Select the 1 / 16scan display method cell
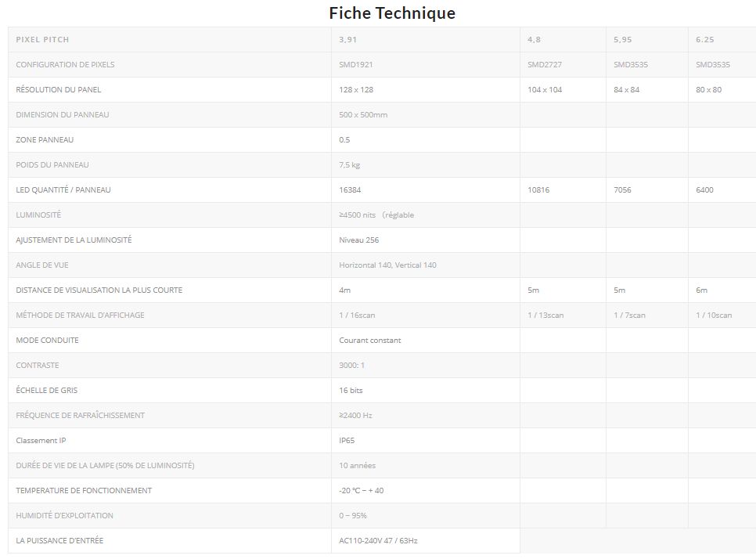This screenshot has width=756, height=559. pyautogui.click(x=357, y=316)
